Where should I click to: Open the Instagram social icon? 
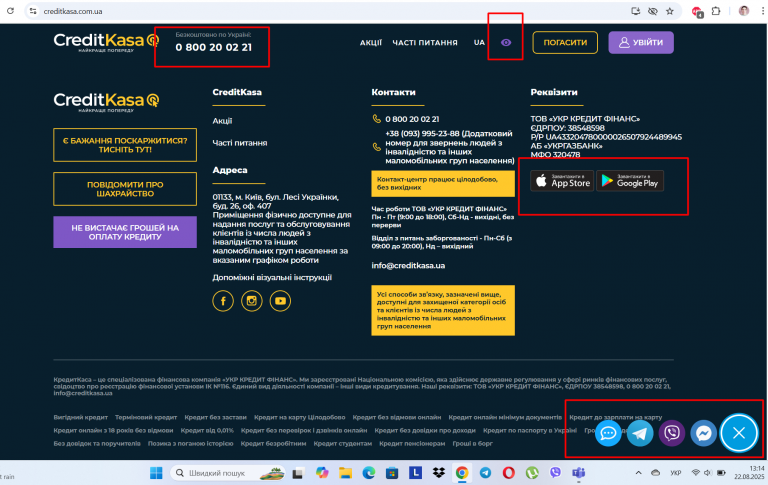pyautogui.click(x=252, y=301)
